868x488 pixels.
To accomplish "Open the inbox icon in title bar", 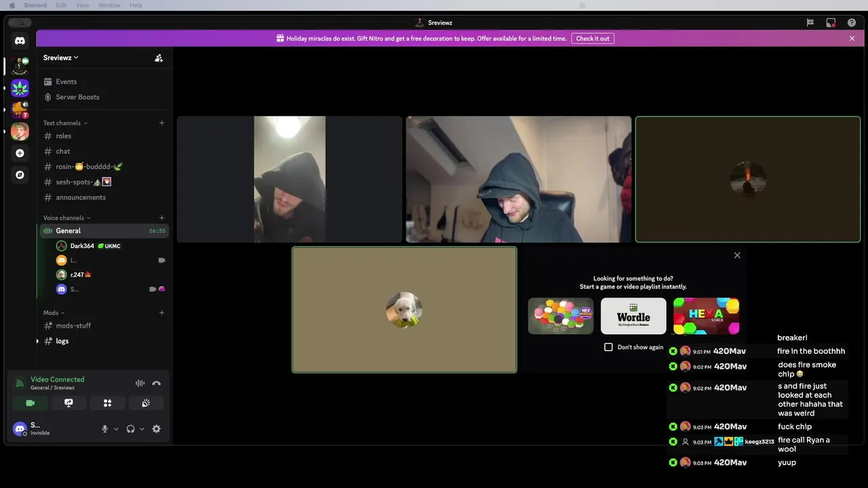I will coord(831,22).
